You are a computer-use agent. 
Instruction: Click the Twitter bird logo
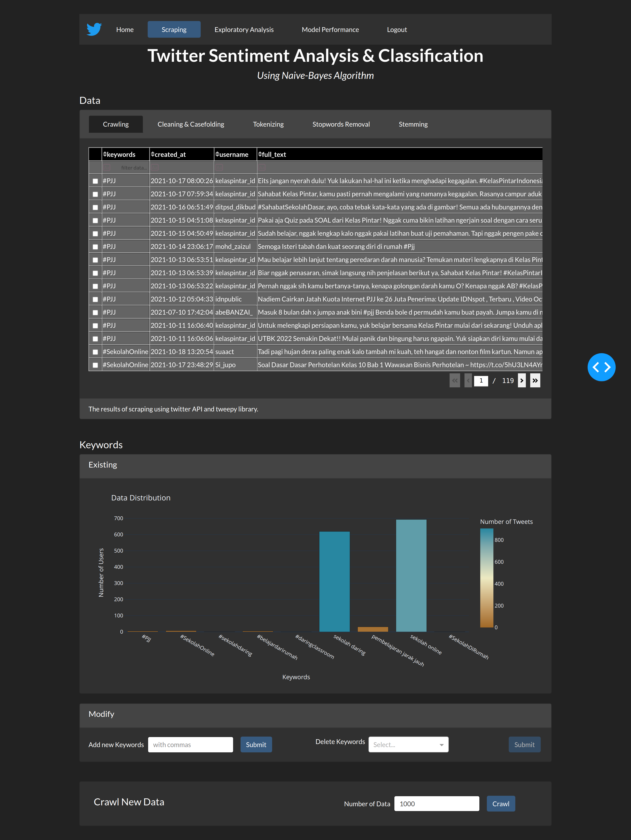click(x=94, y=29)
